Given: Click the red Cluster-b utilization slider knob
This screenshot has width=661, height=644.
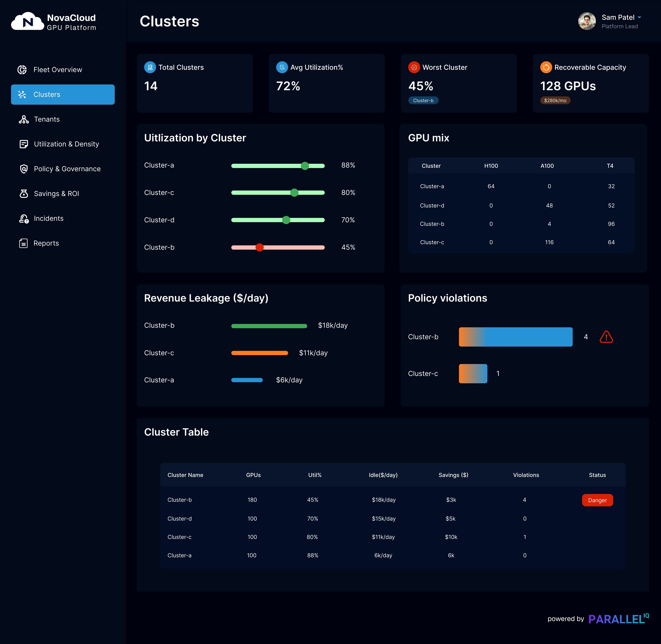Looking at the screenshot, I should pos(260,248).
